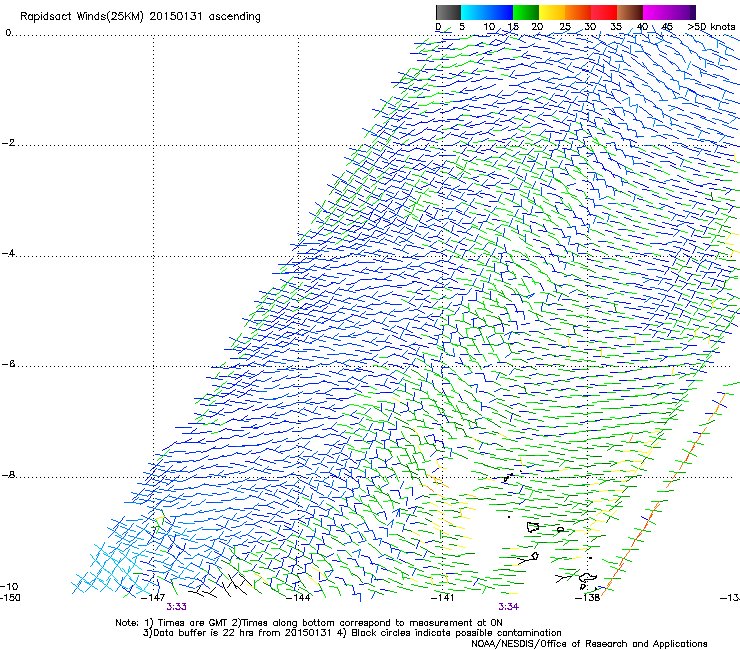Click the legend tick label '30'
740x650 pixels.
(590, 27)
